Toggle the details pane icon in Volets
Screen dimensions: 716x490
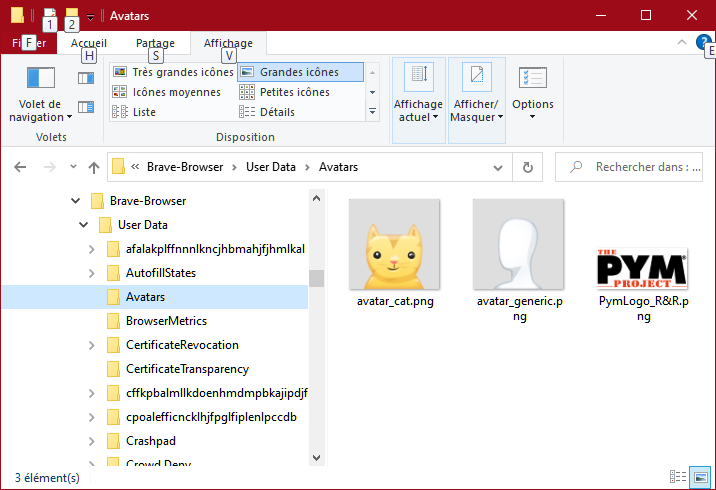86,107
